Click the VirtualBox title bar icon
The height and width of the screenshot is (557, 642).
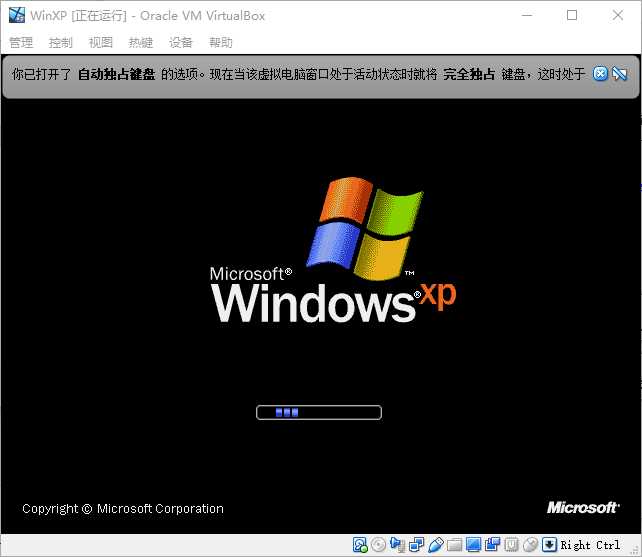tap(17, 15)
